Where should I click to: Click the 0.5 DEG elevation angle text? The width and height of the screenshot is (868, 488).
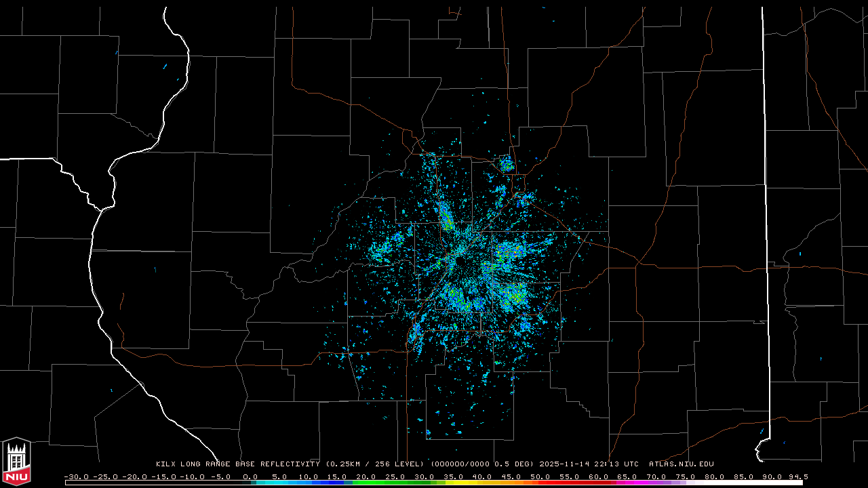[515, 464]
